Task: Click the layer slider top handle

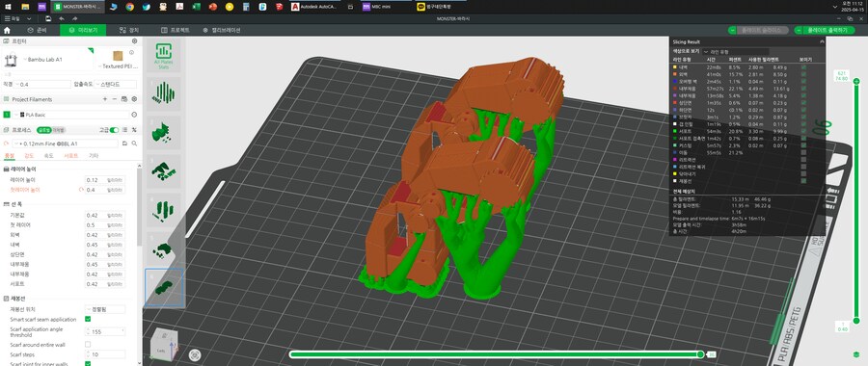Action: [856, 82]
